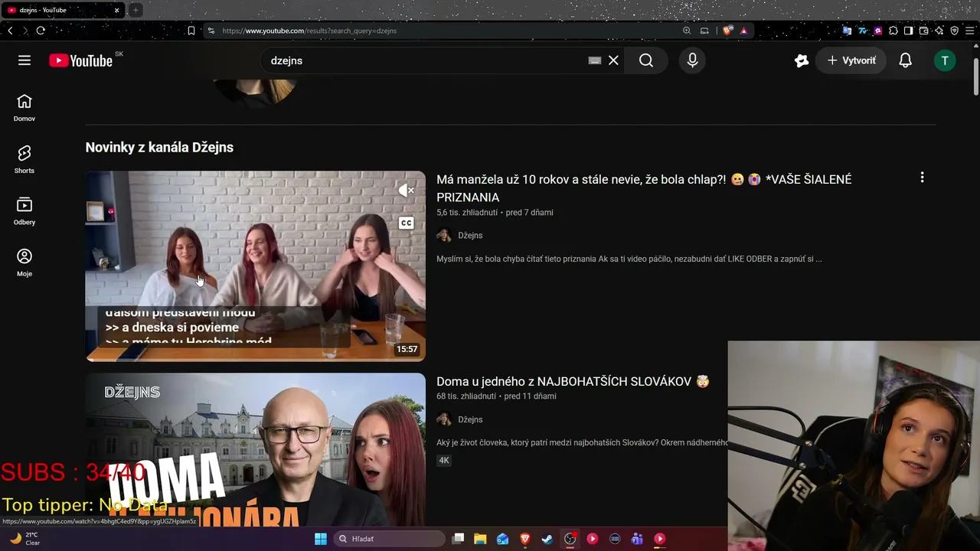This screenshot has width=980, height=551.
Task: Open File Explorer from the taskbar
Action: click(x=480, y=539)
